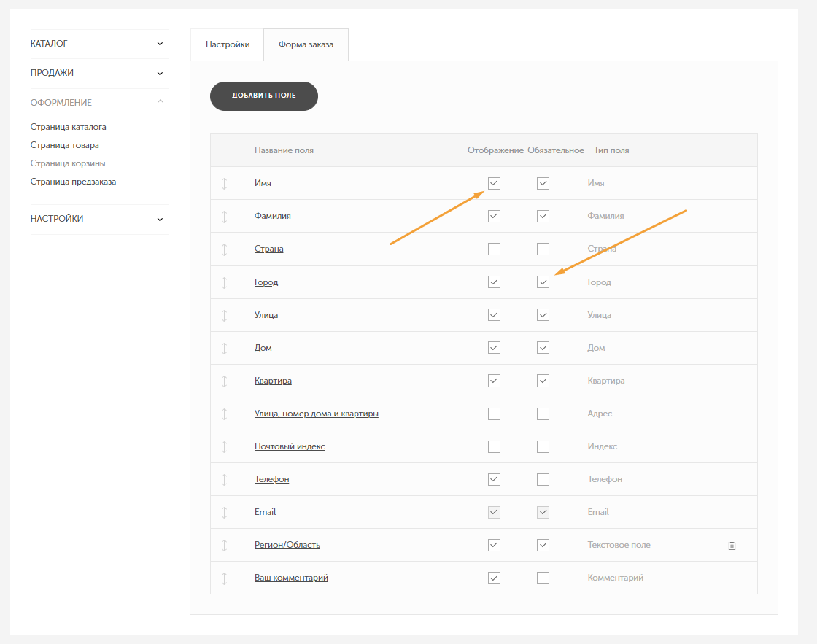Expand the ПРОДАЖИ sidebar section

pos(160,74)
